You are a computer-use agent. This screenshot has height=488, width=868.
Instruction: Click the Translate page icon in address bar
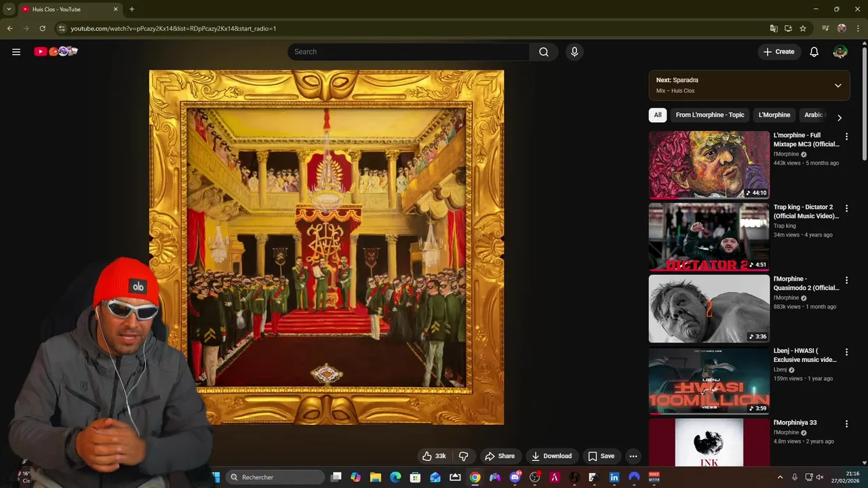[x=774, y=28]
